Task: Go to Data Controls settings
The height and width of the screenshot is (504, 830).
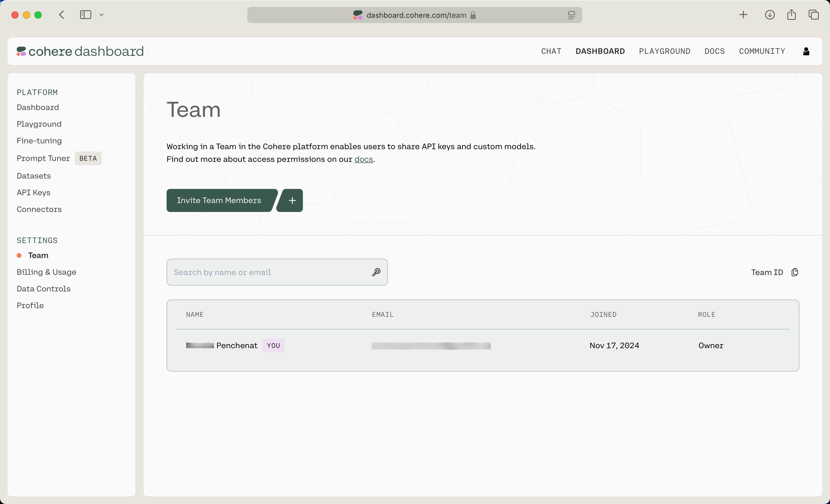Action: pos(44,289)
